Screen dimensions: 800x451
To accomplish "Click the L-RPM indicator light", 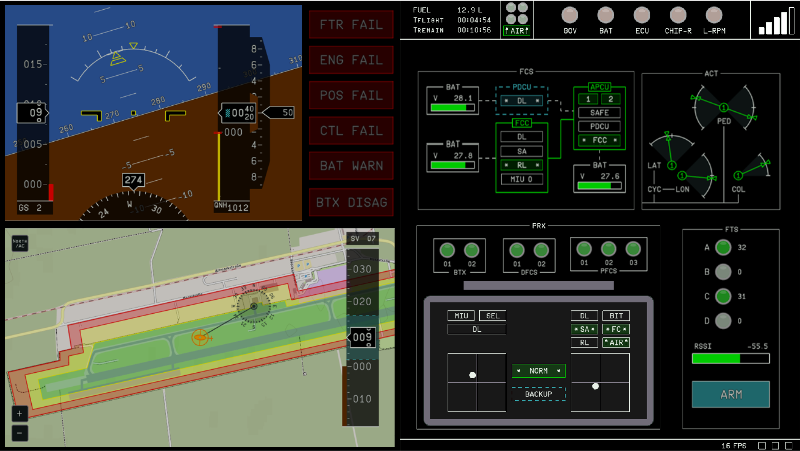I will pos(713,15).
